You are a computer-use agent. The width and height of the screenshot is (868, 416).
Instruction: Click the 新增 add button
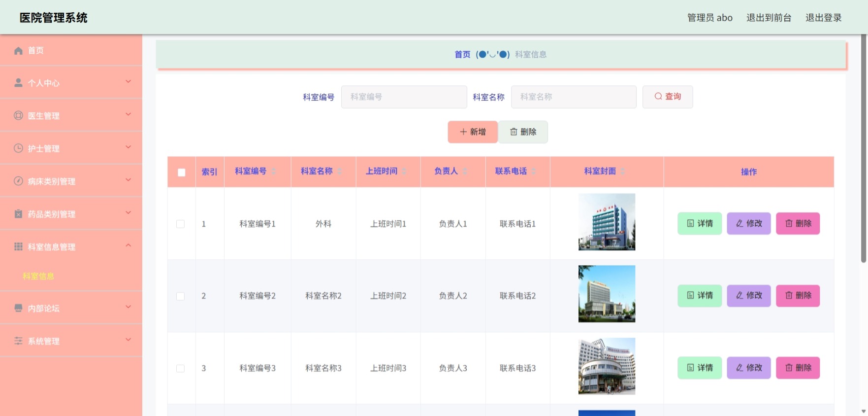[x=473, y=132]
